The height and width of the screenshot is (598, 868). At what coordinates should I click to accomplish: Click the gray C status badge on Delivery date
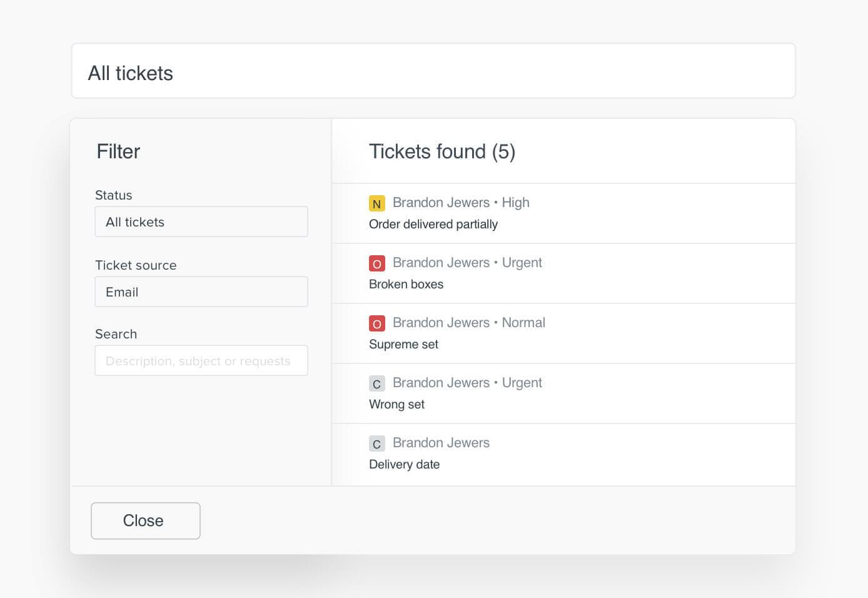point(376,443)
